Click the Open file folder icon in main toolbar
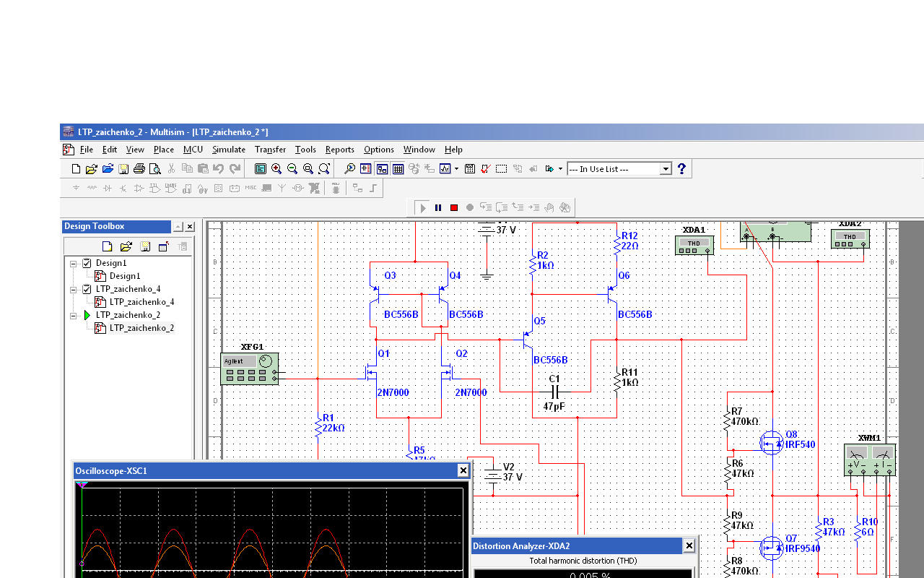This screenshot has height=578, width=924. tap(91, 169)
